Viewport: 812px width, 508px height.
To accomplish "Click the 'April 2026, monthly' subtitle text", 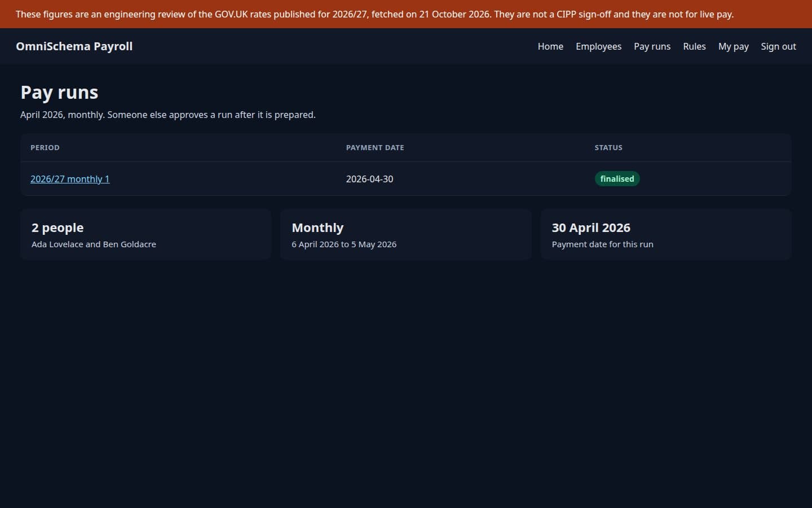I will tap(168, 115).
